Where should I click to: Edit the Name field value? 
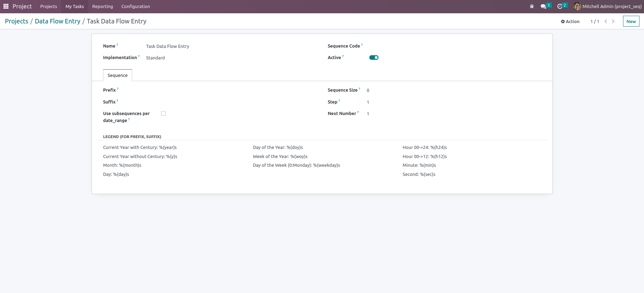(231, 46)
